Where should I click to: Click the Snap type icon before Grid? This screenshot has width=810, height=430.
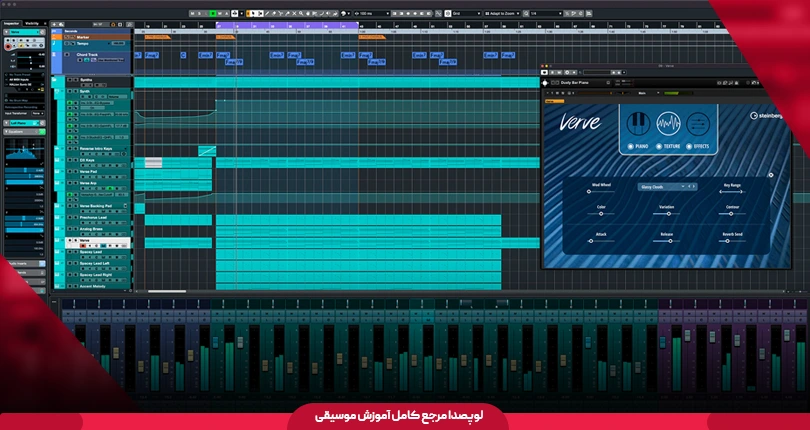[x=448, y=13]
